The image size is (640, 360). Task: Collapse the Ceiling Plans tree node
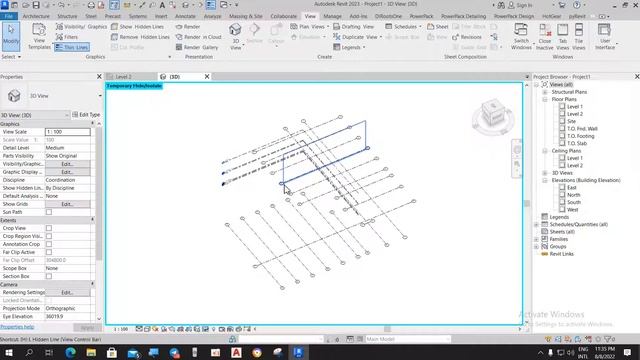(x=545, y=151)
